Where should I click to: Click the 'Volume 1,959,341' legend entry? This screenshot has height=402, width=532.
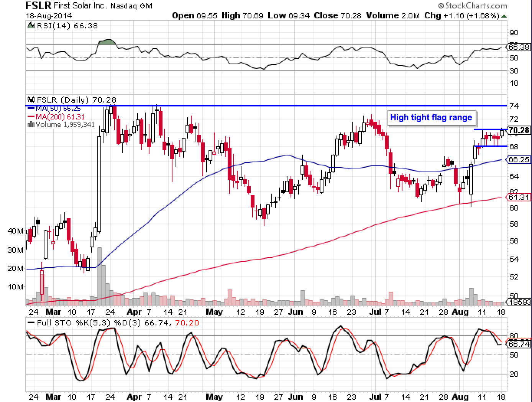click(x=65, y=125)
